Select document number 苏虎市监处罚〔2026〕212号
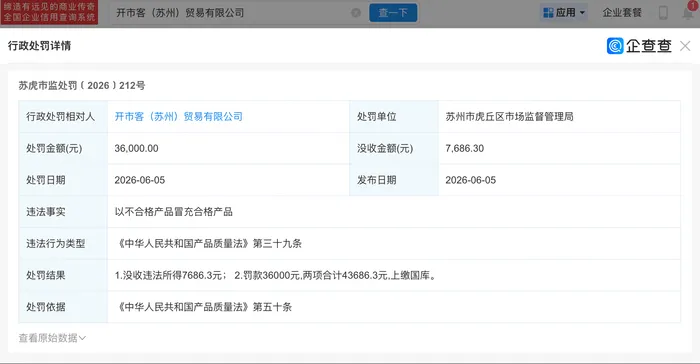This screenshot has height=364, width=700. click(82, 85)
